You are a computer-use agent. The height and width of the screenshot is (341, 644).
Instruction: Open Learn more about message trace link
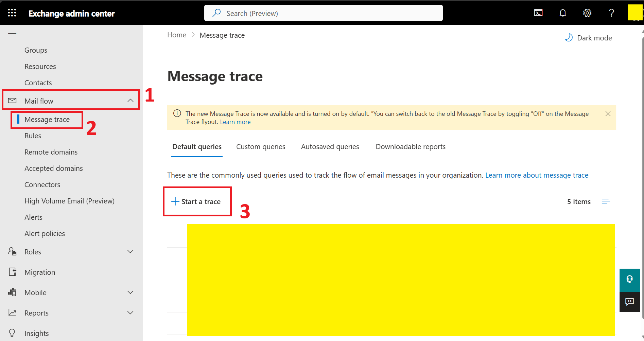(537, 175)
